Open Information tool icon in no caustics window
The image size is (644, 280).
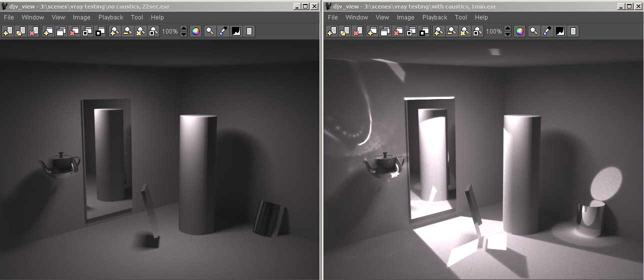click(249, 31)
